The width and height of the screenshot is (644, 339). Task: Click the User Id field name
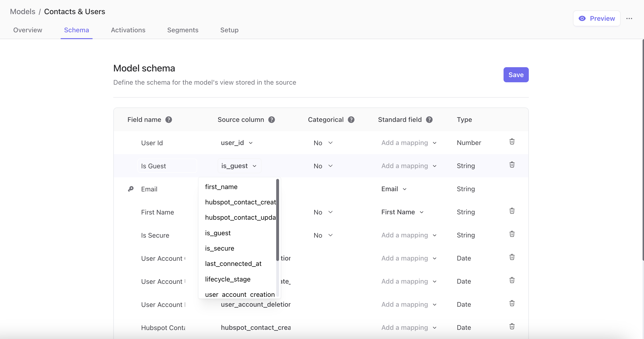point(152,143)
